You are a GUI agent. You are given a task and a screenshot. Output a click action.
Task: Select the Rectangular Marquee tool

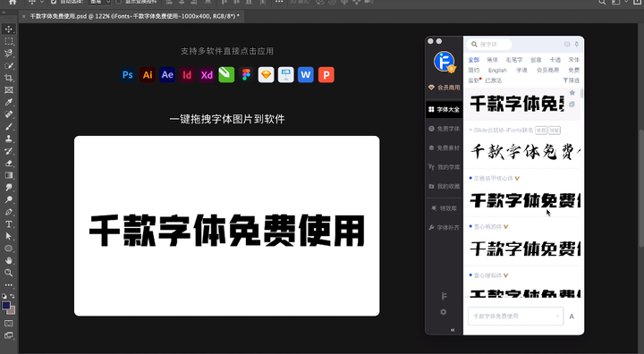click(9, 41)
